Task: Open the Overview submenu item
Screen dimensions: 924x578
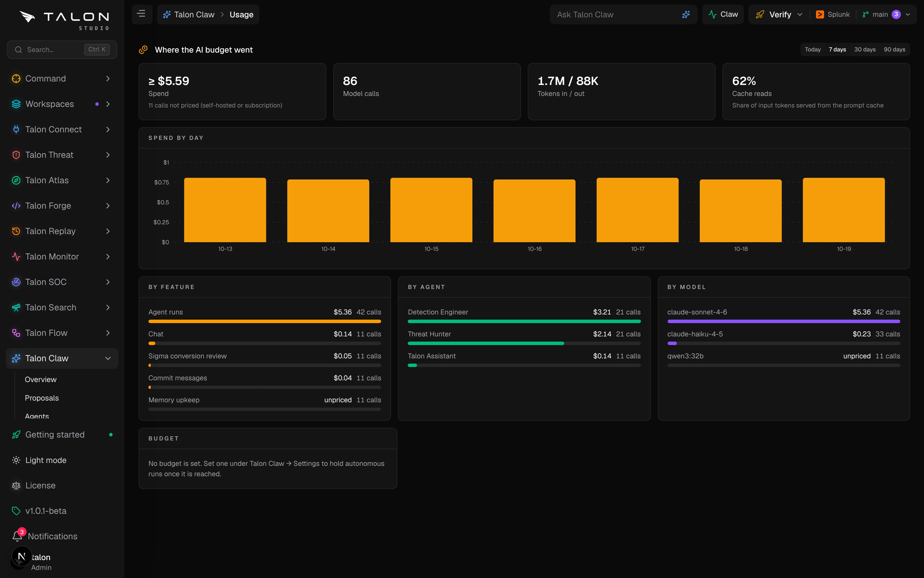Action: [40, 379]
